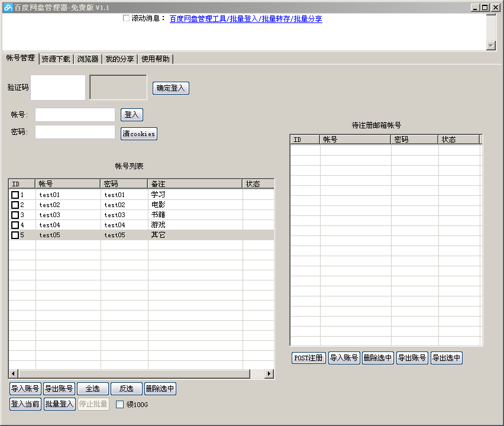The image size is (504, 426).
Task: Enable the 滚动消息 checkbox
Action: click(127, 18)
